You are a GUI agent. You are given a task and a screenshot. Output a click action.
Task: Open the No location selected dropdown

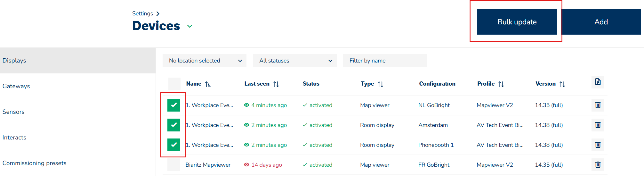(x=204, y=61)
